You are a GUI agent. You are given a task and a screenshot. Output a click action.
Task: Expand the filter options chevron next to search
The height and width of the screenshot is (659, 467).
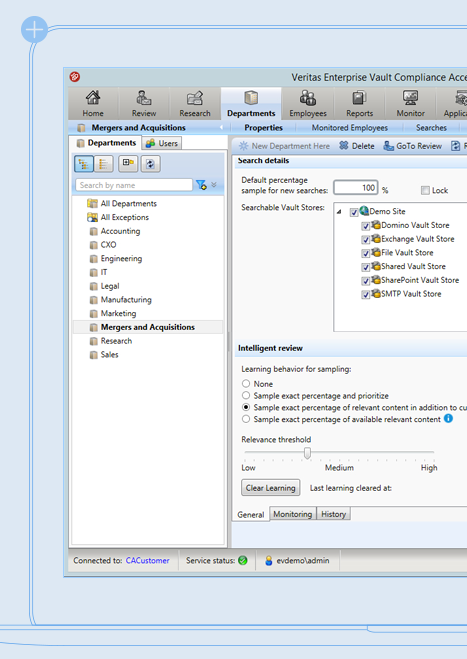(214, 185)
